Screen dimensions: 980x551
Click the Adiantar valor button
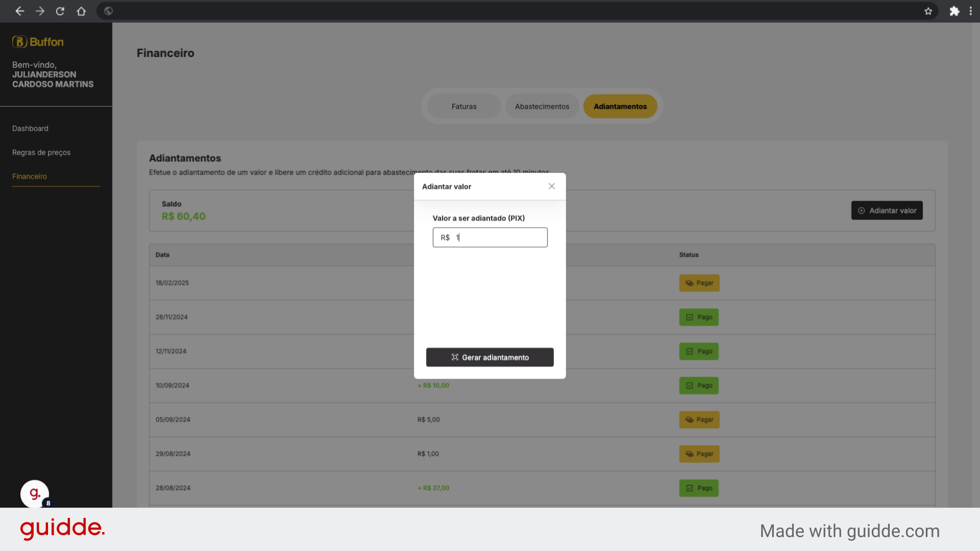click(887, 210)
